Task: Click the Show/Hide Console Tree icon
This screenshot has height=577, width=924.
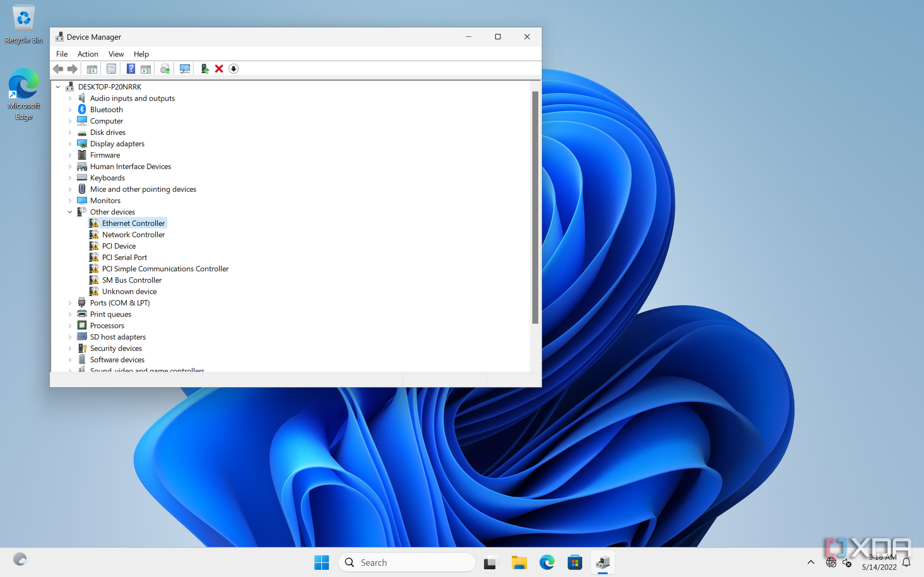Action: [92, 69]
